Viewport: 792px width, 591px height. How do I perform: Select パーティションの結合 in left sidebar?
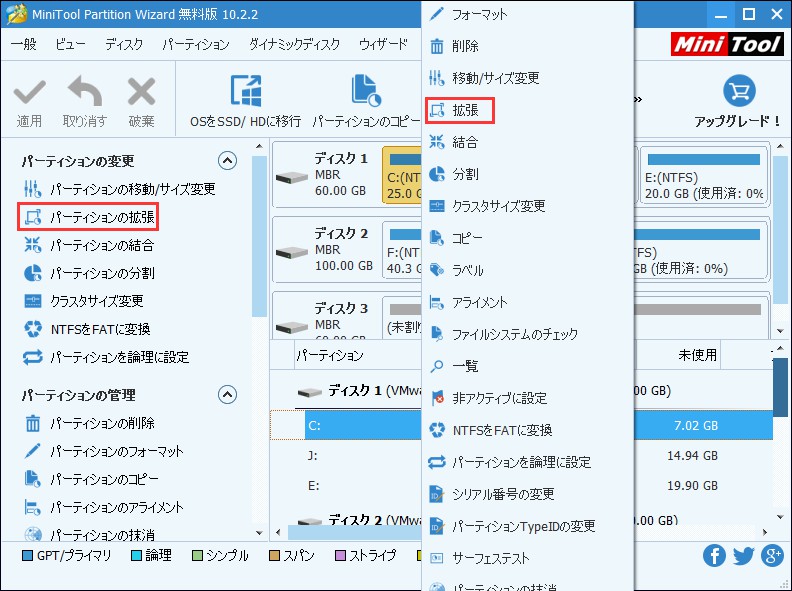[89, 245]
